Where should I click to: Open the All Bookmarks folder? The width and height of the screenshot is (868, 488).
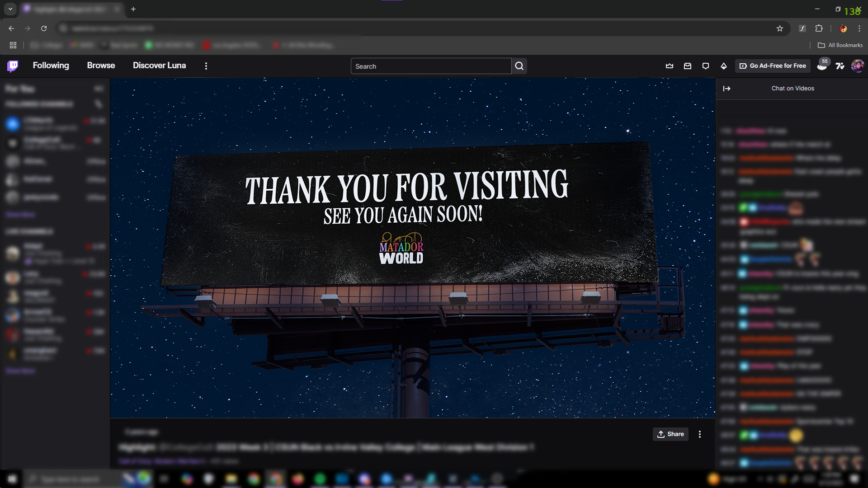tap(840, 45)
